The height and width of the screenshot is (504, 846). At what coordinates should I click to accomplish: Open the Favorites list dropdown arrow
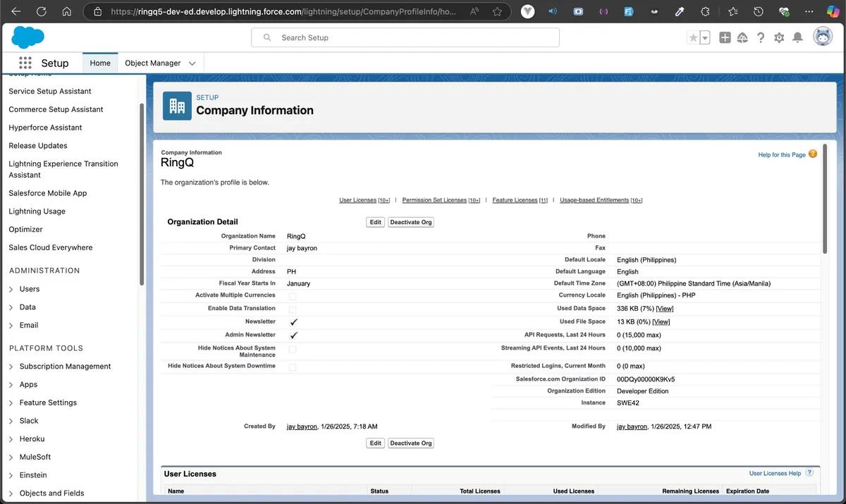705,38
